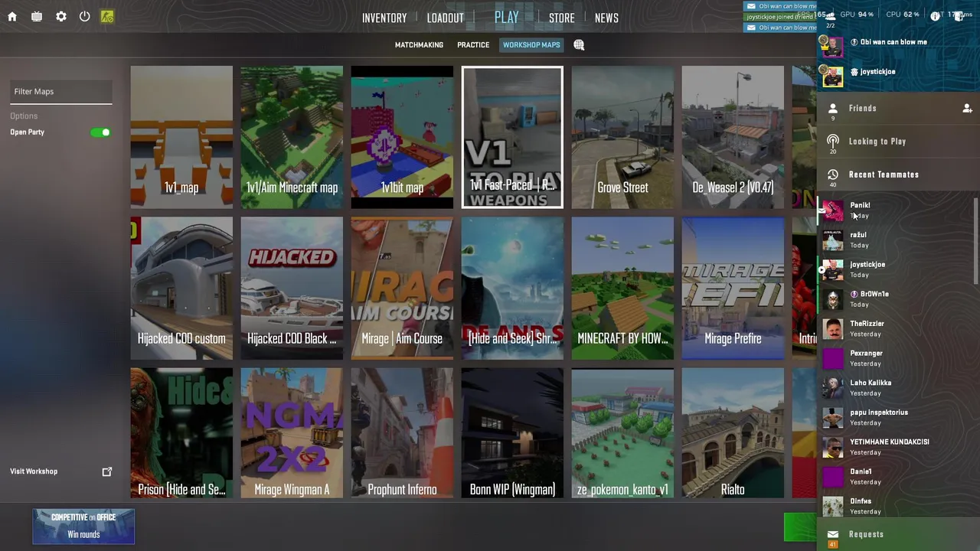Click joystickjoe party avatar

pos(833,77)
